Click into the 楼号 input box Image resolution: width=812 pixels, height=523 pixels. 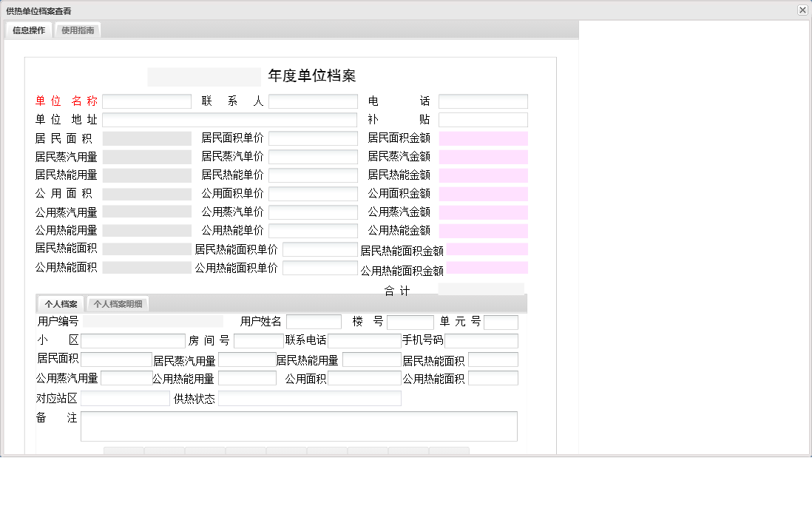point(410,322)
